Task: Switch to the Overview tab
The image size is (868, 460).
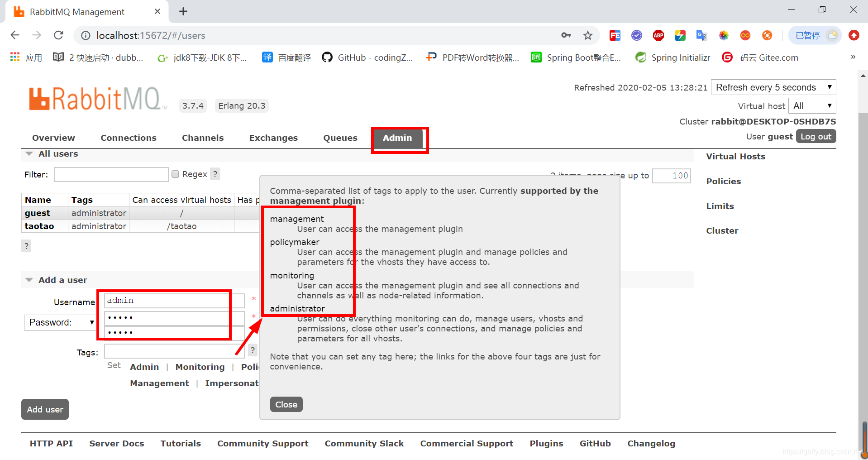Action: 53,138
